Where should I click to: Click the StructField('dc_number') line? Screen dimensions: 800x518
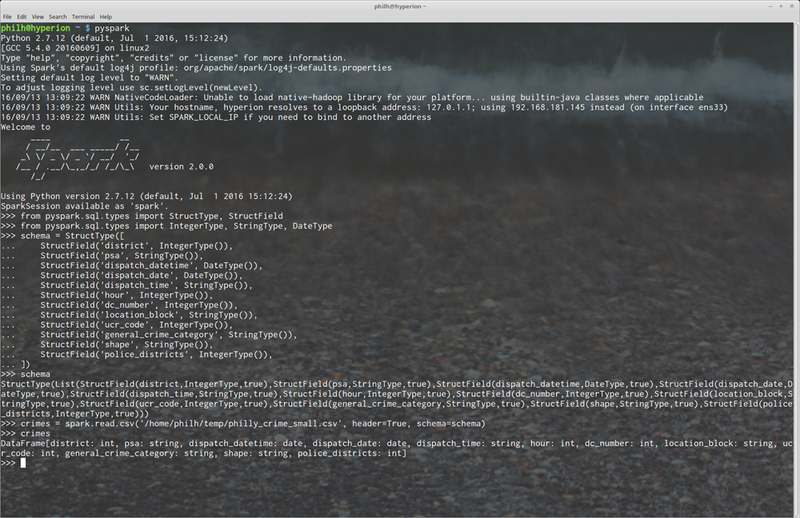click(x=139, y=305)
